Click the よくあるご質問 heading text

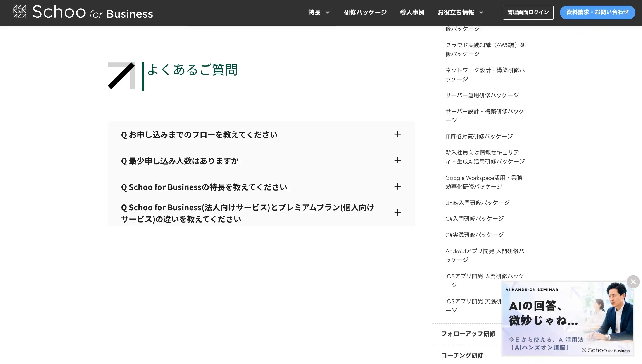[x=192, y=69]
